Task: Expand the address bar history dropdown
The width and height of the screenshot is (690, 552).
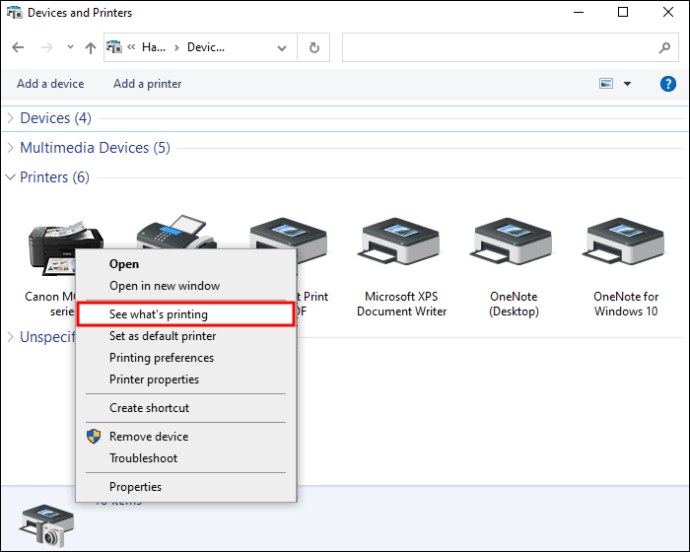Action: click(x=282, y=48)
